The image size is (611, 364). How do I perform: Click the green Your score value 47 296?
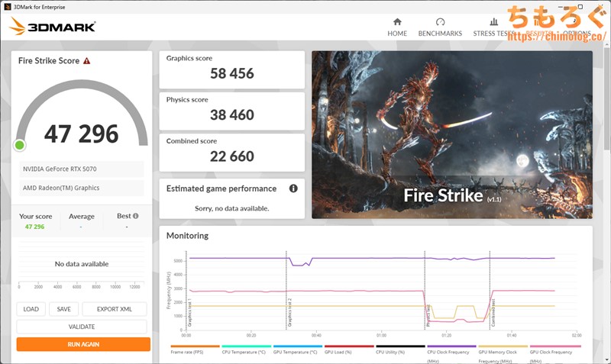click(x=34, y=227)
